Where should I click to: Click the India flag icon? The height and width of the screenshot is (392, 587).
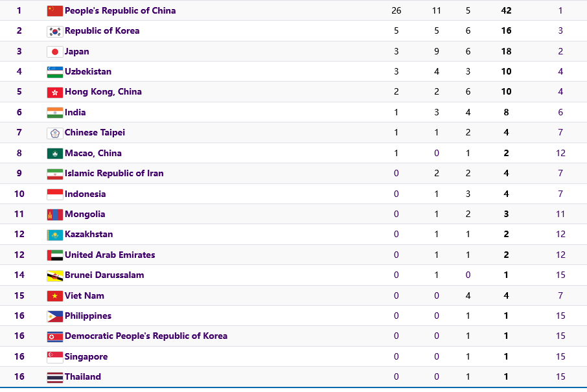[54, 113]
